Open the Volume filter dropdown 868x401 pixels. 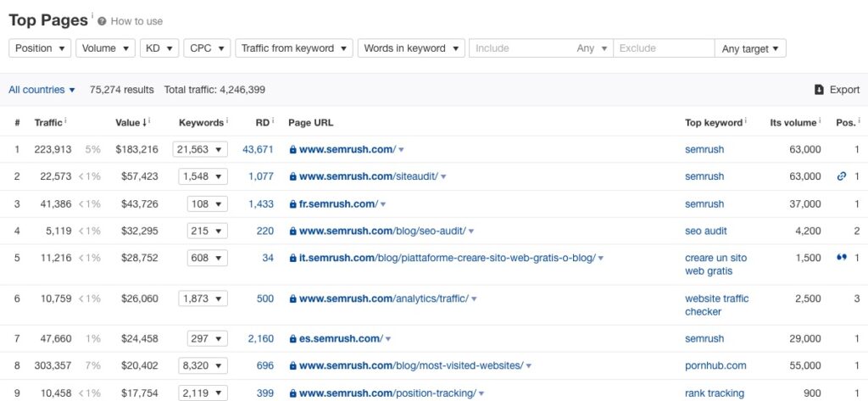tap(106, 48)
